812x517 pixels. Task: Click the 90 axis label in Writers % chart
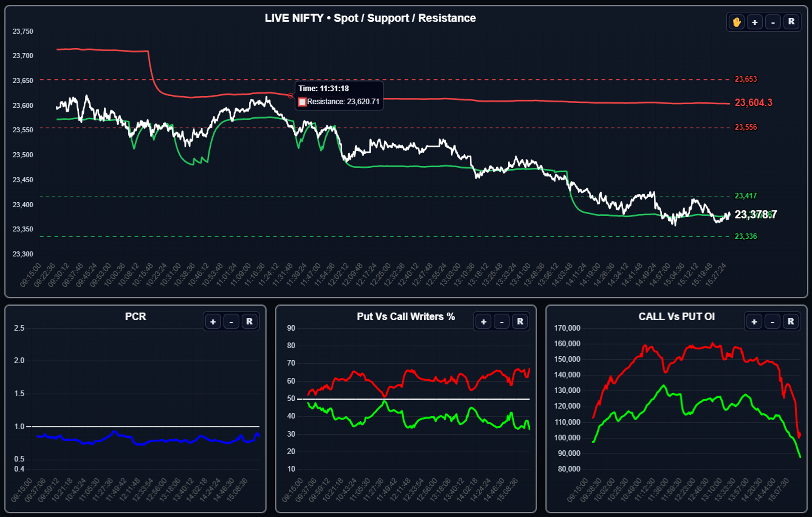coord(291,328)
